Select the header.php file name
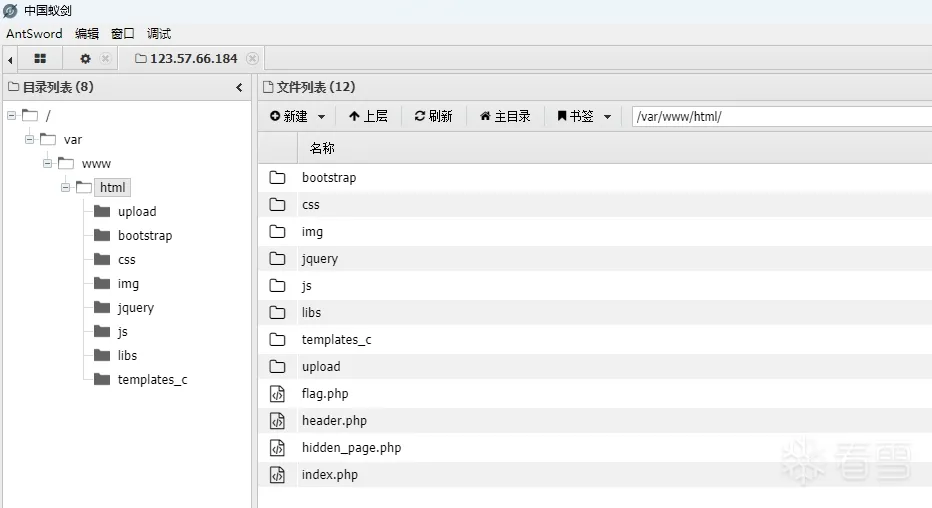Viewport: 932px width, 508px height. (x=334, y=421)
